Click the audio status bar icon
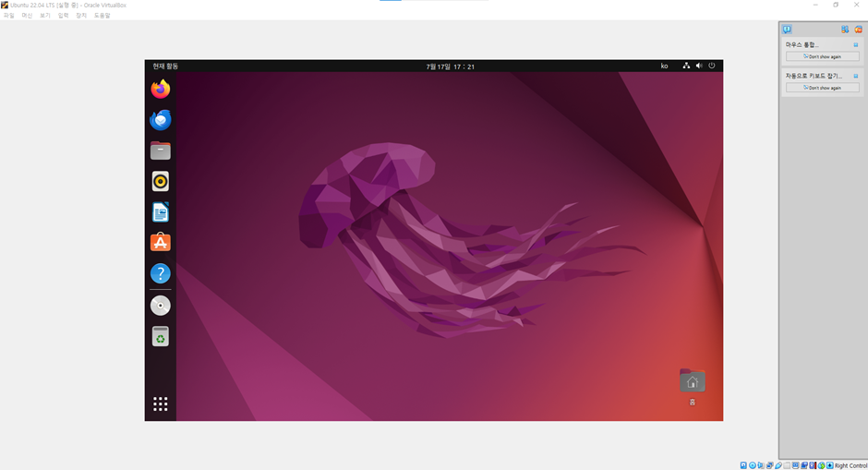 [x=761, y=465]
